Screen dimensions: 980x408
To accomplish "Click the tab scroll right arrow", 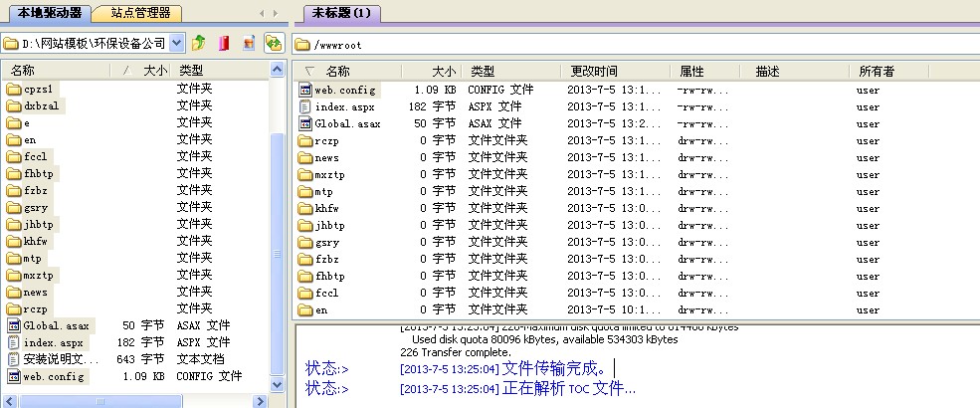I will (276, 13).
